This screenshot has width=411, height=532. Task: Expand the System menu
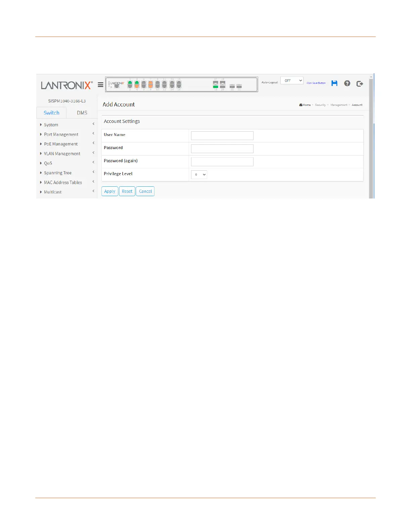point(67,125)
